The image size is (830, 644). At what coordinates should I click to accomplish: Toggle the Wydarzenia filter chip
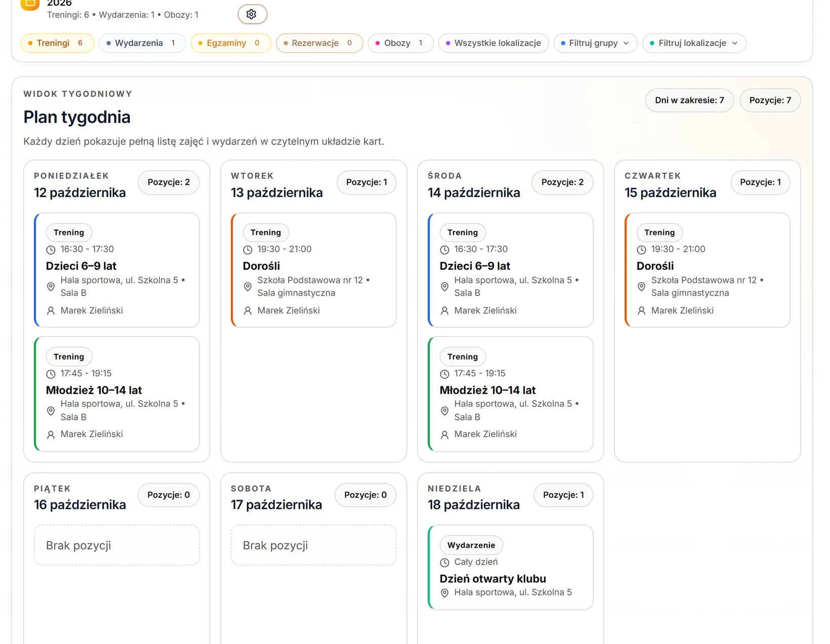(142, 43)
